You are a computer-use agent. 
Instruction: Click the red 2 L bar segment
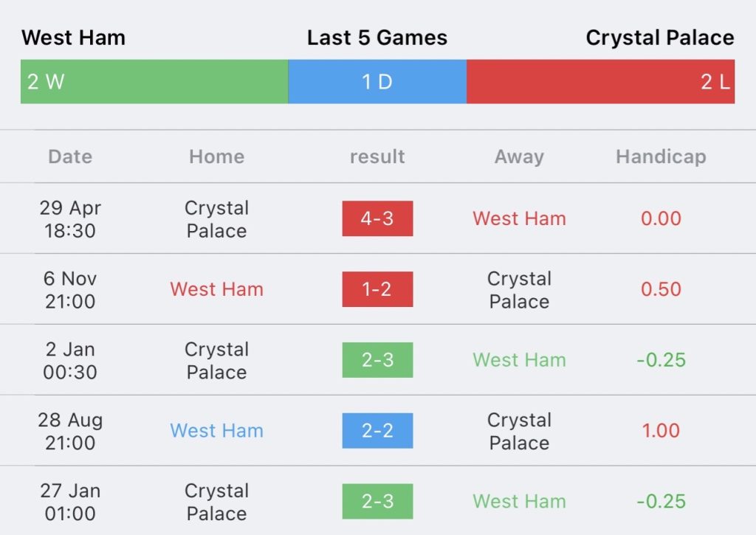(600, 82)
